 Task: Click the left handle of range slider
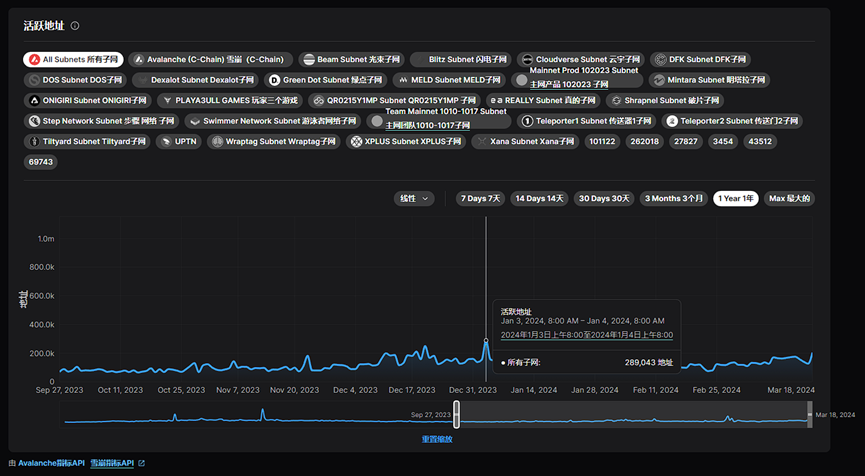coord(457,414)
